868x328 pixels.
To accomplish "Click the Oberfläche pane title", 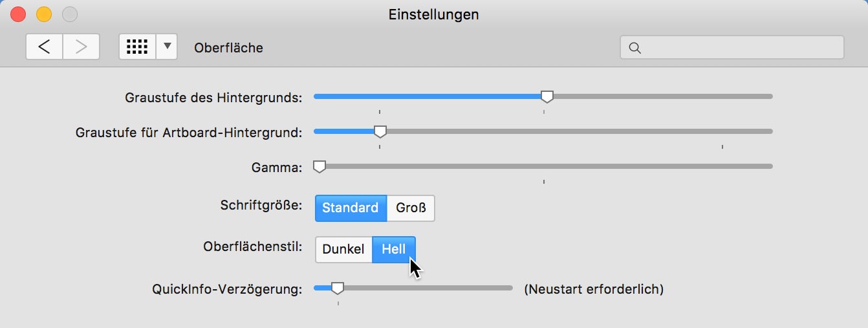I will coord(228,48).
